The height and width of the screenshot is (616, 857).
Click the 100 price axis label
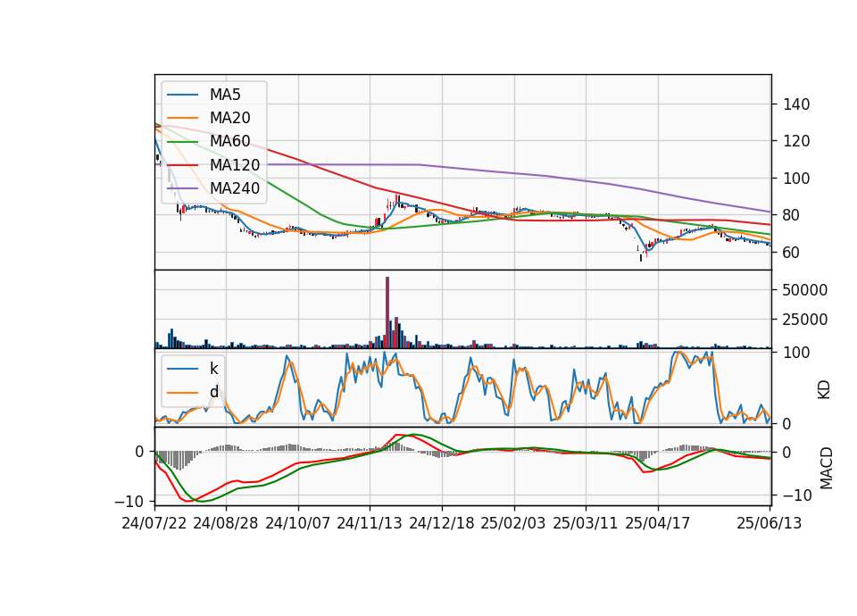click(x=796, y=179)
